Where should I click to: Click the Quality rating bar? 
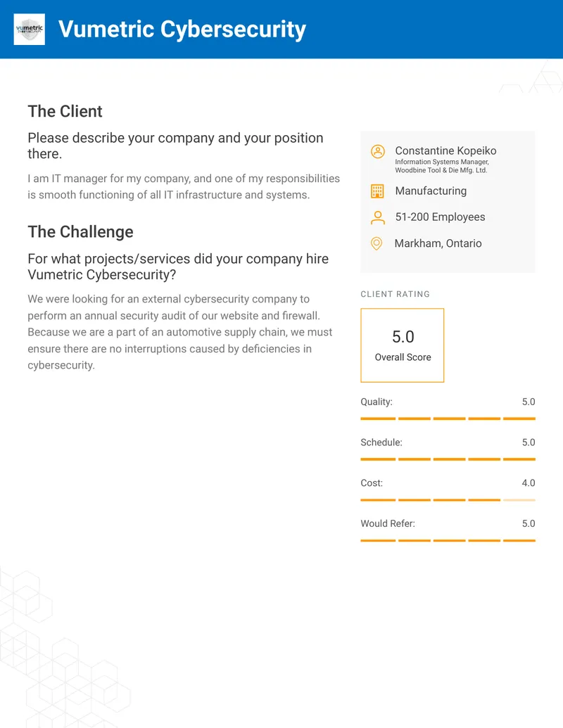pyautogui.click(x=448, y=419)
